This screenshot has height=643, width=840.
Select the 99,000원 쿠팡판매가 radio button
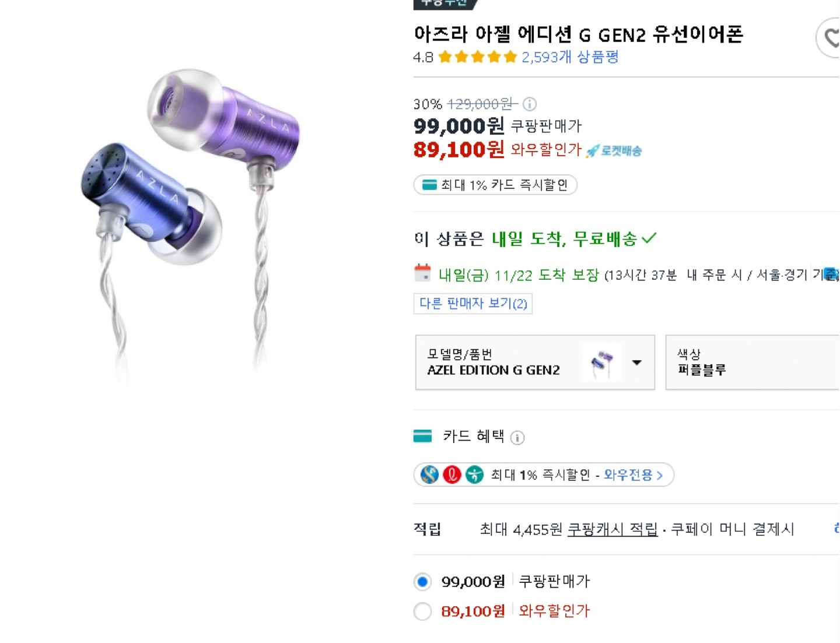(423, 582)
